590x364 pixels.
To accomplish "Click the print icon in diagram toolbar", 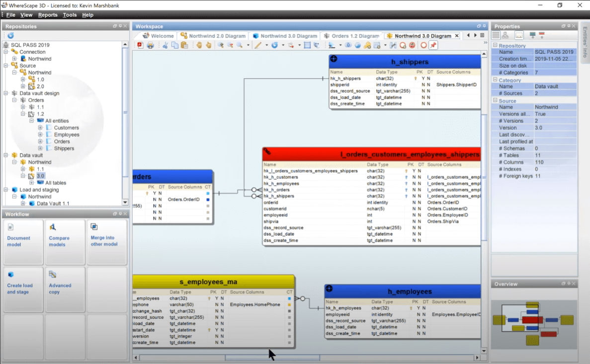I will coord(150,45).
